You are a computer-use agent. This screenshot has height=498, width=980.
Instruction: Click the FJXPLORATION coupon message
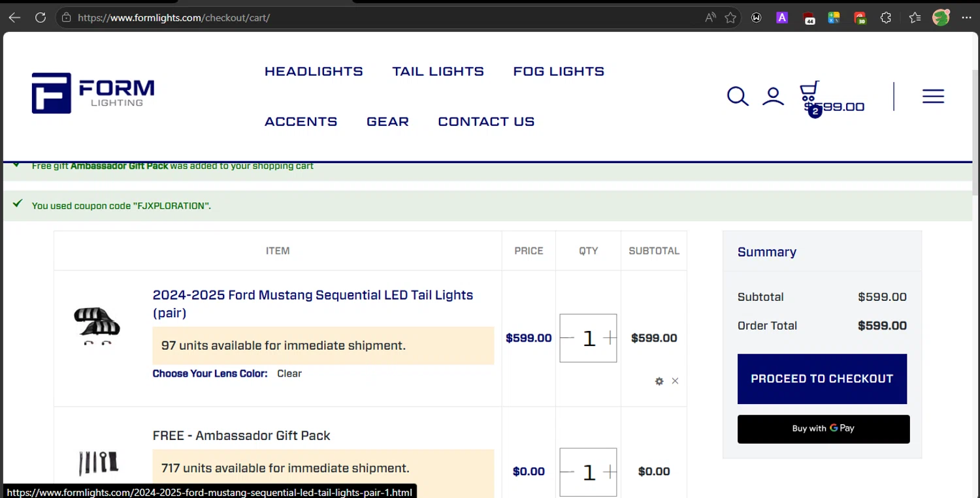(x=122, y=206)
